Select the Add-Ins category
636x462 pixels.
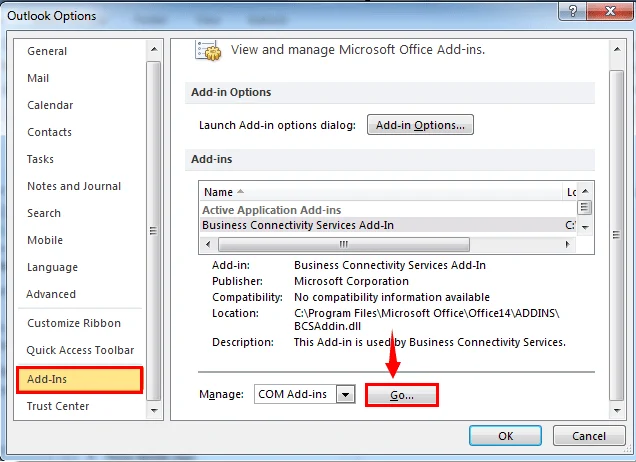pos(80,380)
